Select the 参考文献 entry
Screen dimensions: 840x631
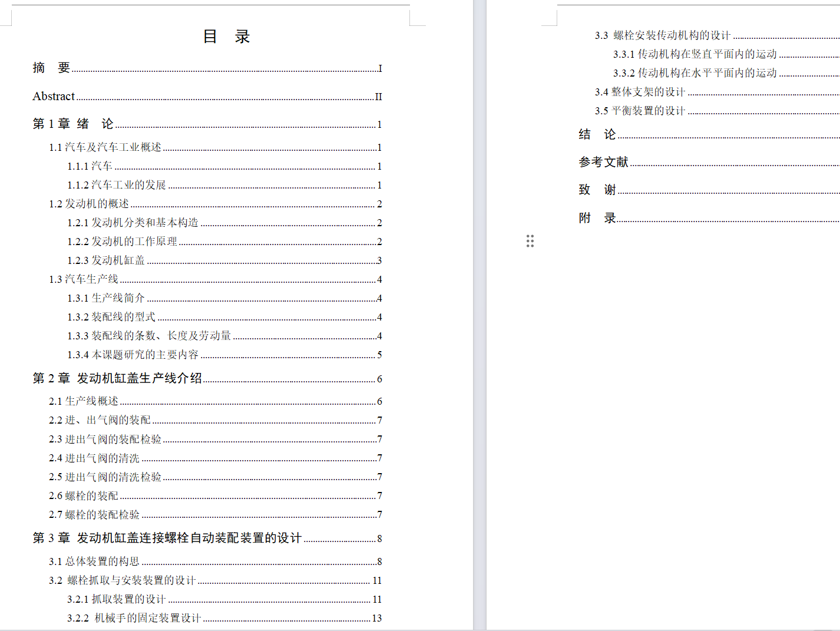coord(603,161)
